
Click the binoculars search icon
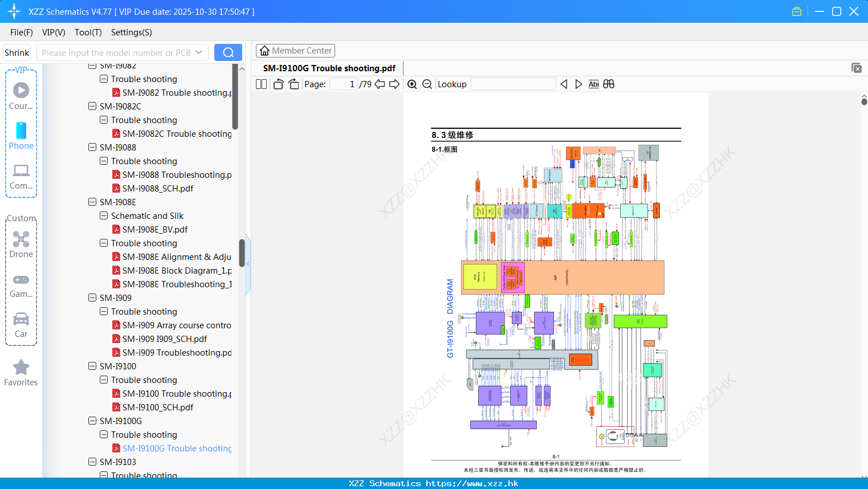[609, 84]
